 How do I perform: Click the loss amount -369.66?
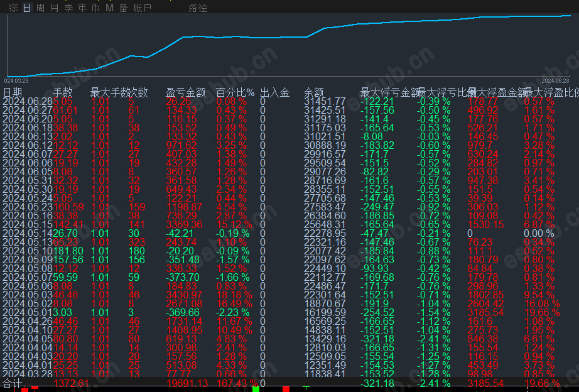(x=183, y=313)
